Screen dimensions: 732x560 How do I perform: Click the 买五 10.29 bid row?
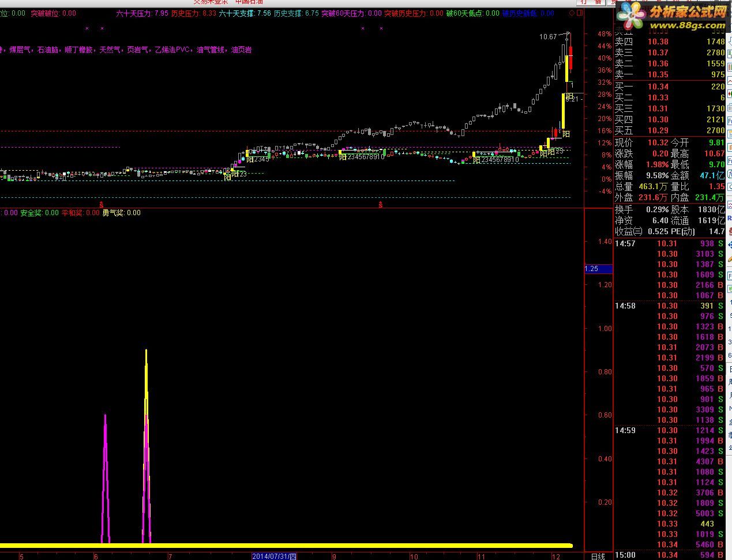[x=670, y=130]
